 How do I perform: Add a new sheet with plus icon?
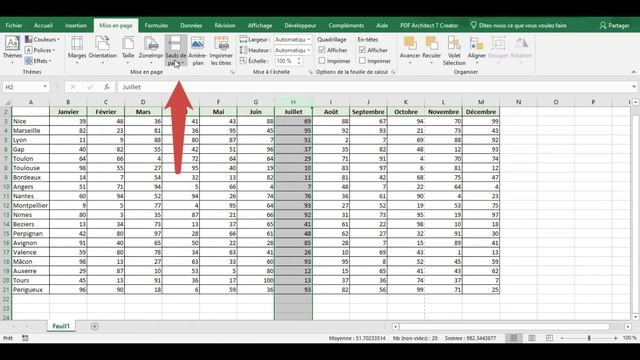(x=95, y=326)
